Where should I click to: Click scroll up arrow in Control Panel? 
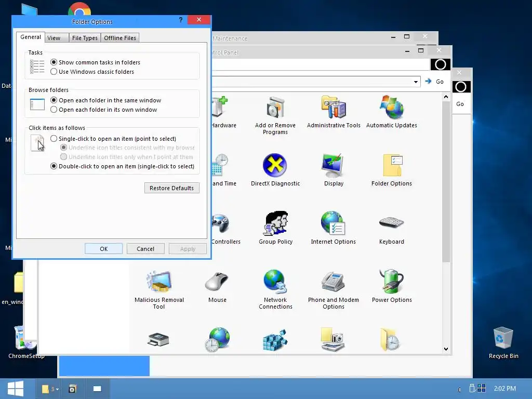tap(446, 97)
